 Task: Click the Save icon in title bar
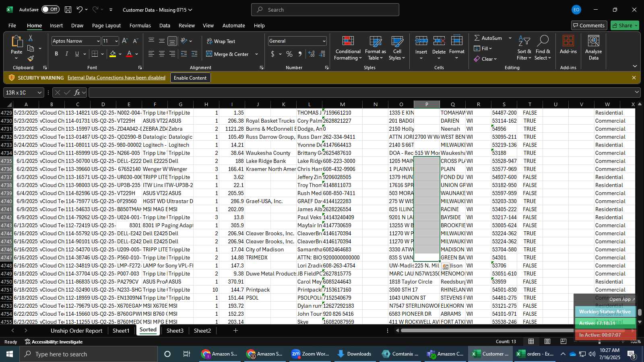tap(68, 10)
